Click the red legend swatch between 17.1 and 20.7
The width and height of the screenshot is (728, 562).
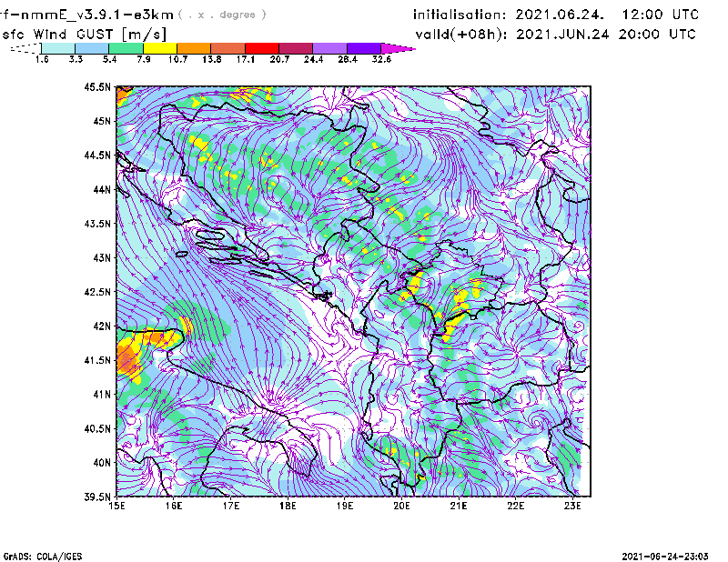click(x=262, y=48)
